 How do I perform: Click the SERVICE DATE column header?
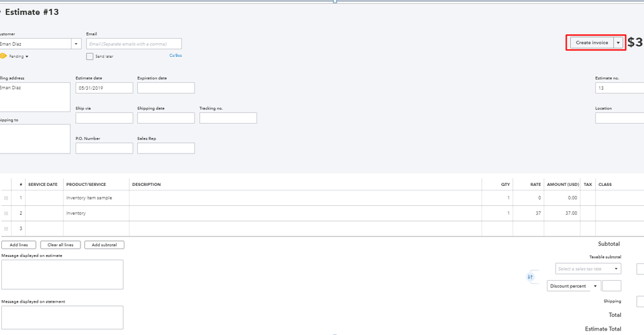pyautogui.click(x=43, y=185)
